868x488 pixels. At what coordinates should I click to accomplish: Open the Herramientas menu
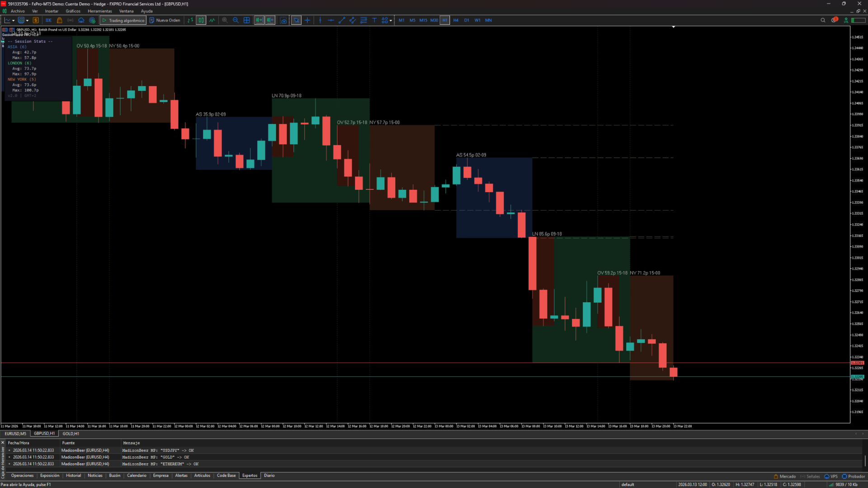[x=99, y=11]
